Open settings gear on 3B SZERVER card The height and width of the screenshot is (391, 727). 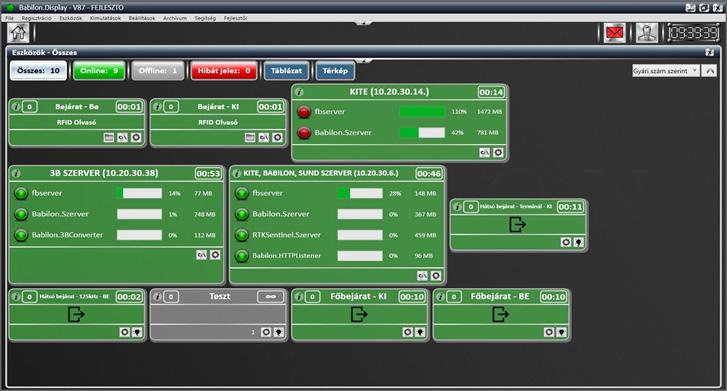215,255
